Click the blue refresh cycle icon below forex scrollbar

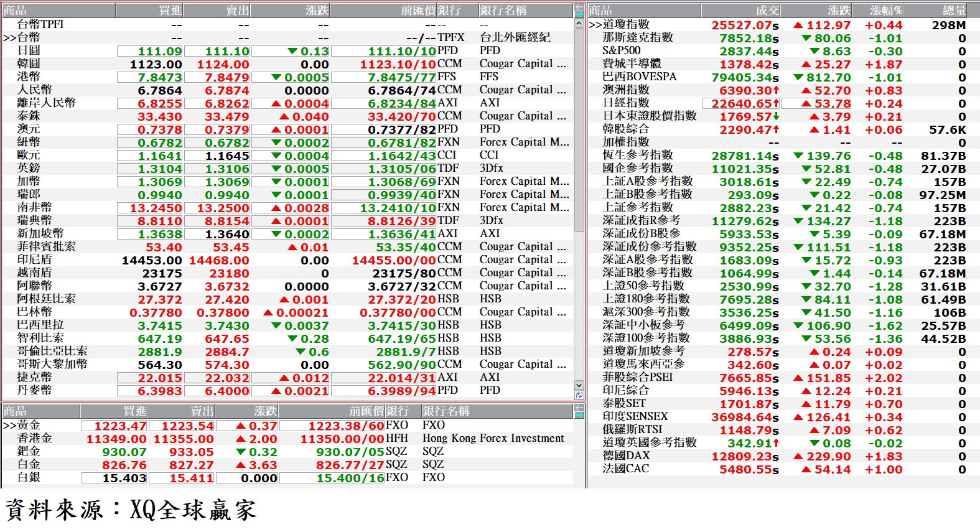click(579, 395)
